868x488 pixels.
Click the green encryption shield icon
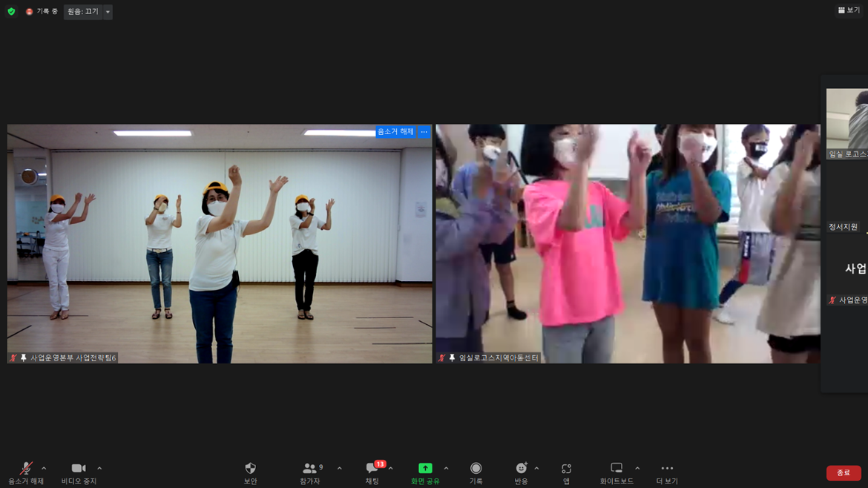click(11, 12)
